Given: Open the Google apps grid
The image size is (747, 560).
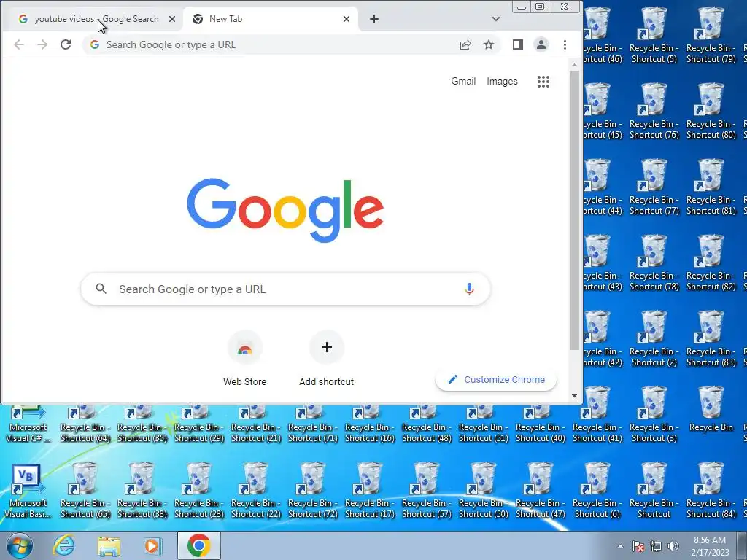Looking at the screenshot, I should pyautogui.click(x=543, y=82).
